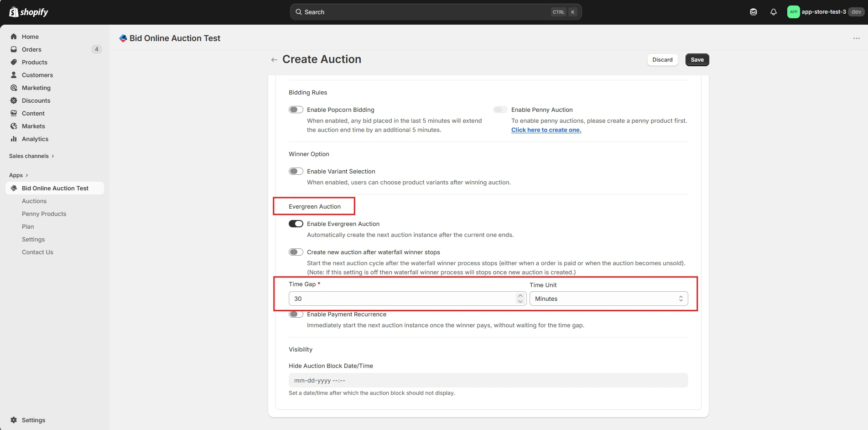Expand the Apps section
This screenshot has width=868, height=430.
[19, 175]
